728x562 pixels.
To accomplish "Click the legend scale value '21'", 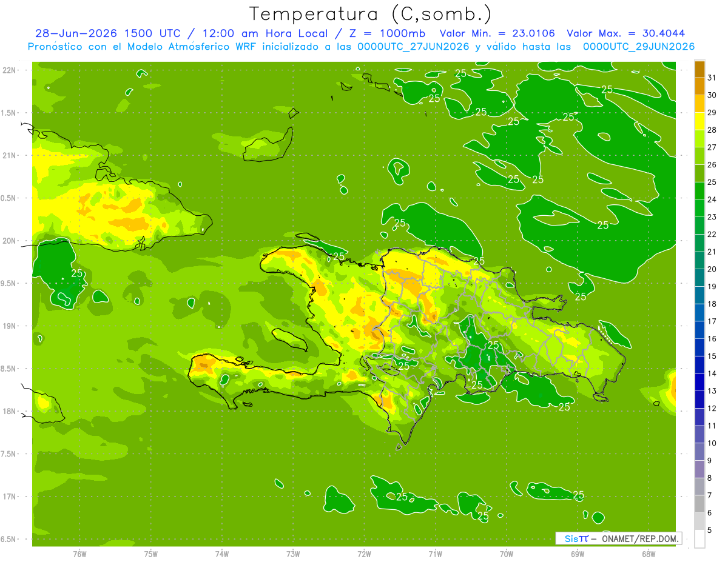I will pos(712,252).
